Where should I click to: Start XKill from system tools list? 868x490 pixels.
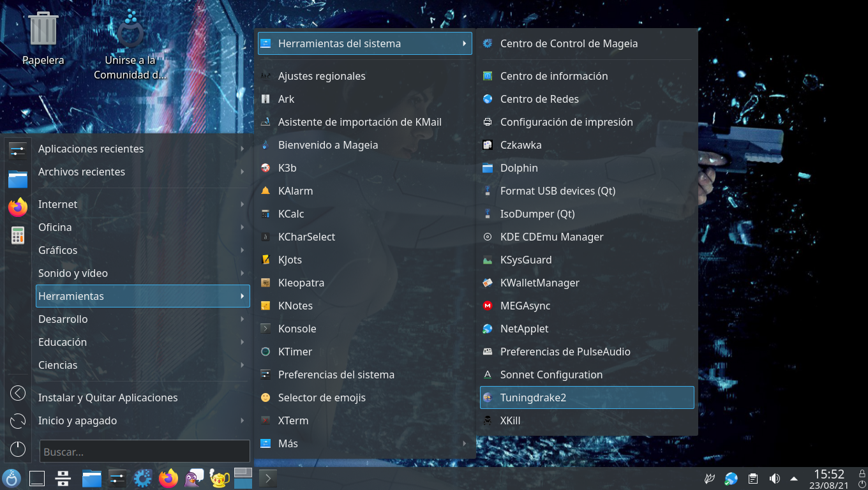(587, 420)
